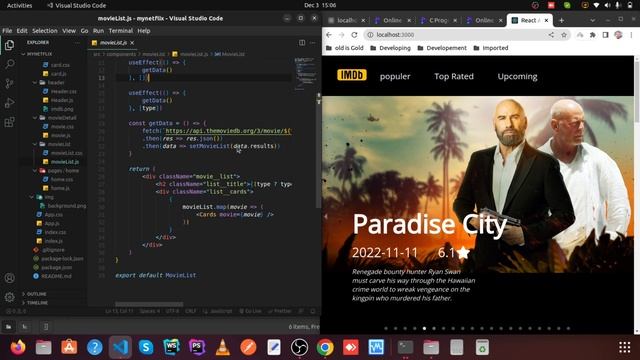
Task: Show Applications grid in the dock
Action: [x=624, y=347]
